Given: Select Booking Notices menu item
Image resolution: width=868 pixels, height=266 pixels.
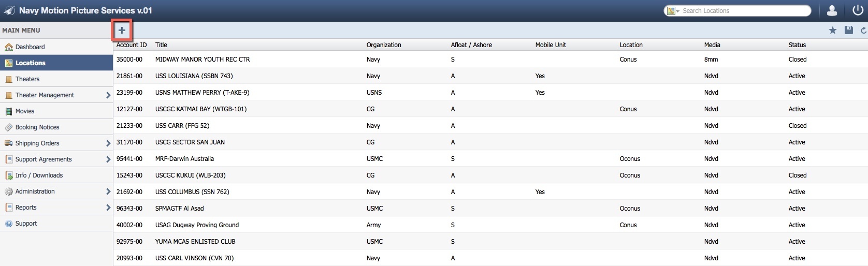Looking at the screenshot, I should click(x=37, y=127).
